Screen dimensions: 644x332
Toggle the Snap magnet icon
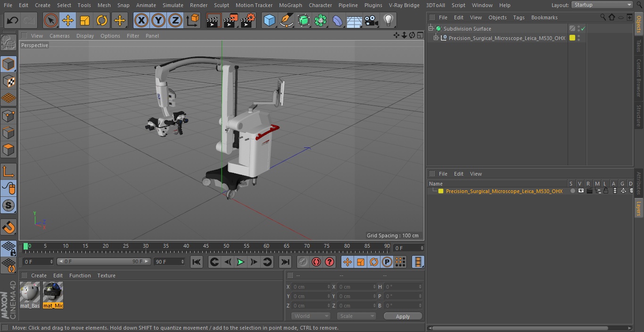click(x=8, y=227)
